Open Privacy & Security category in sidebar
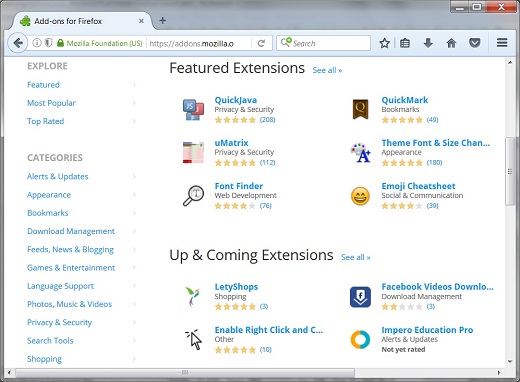Image resolution: width=520 pixels, height=382 pixels. click(x=59, y=323)
